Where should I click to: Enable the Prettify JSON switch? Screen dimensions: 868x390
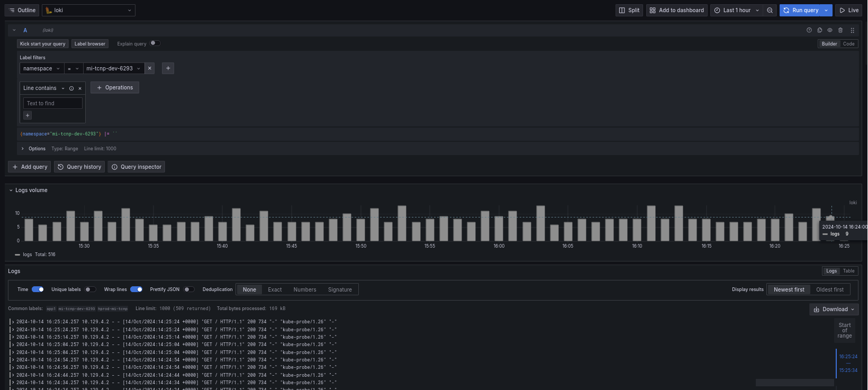(x=189, y=289)
